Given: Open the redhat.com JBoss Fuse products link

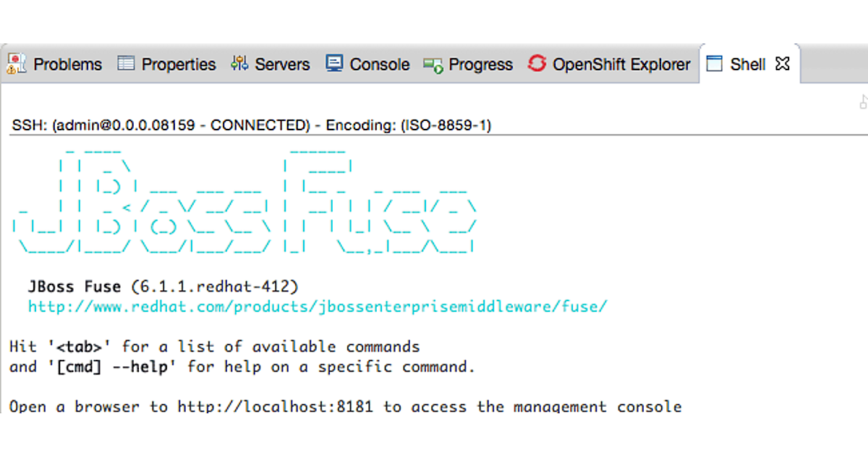Looking at the screenshot, I should point(318,306).
